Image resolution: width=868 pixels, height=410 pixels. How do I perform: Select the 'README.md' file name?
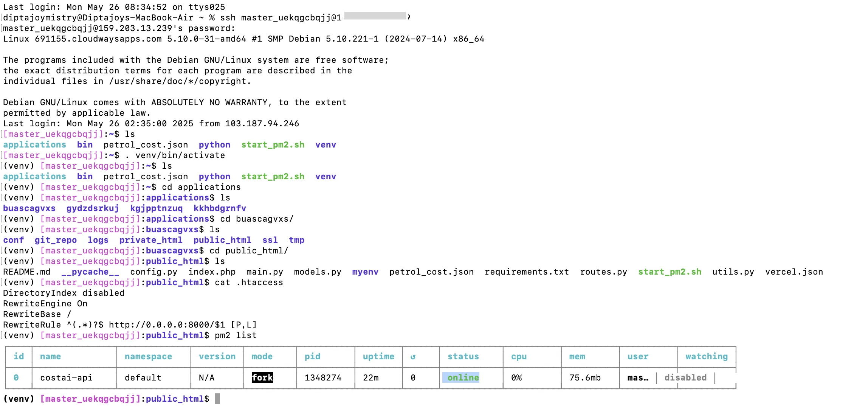[x=27, y=272]
